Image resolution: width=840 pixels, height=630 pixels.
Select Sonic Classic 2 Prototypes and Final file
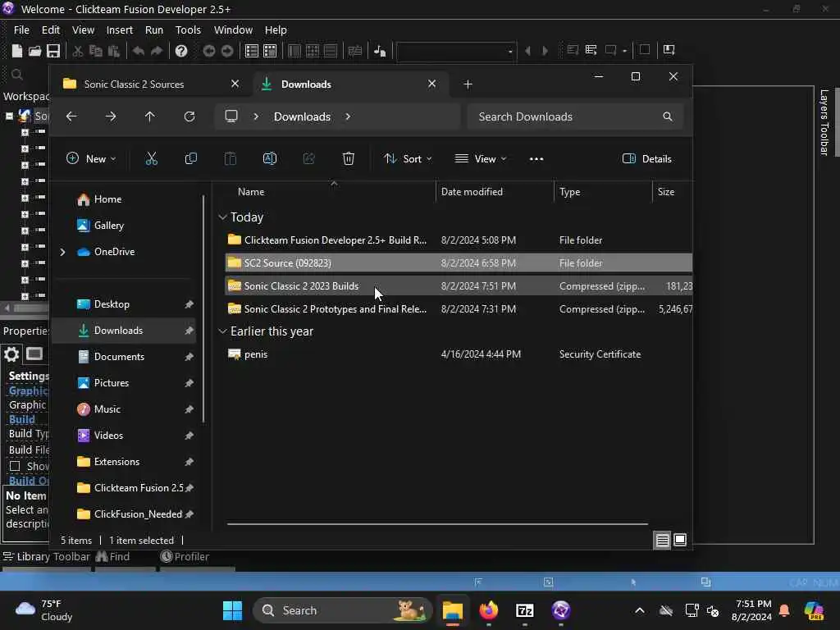(459, 309)
